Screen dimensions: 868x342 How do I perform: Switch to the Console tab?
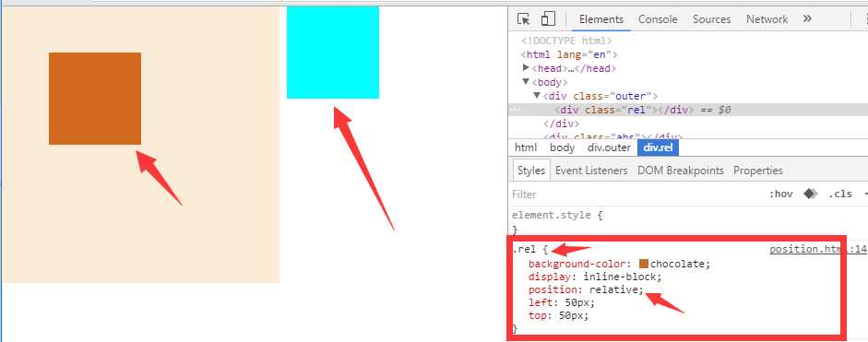658,18
